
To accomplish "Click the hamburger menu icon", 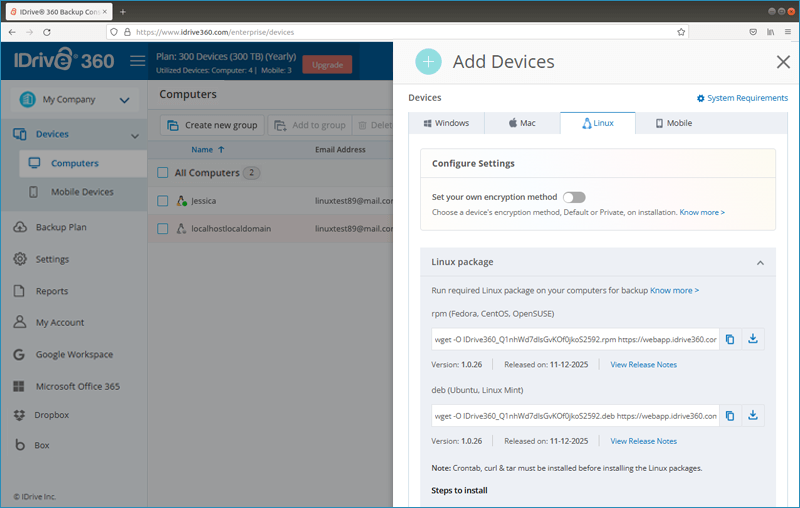I will point(138,62).
